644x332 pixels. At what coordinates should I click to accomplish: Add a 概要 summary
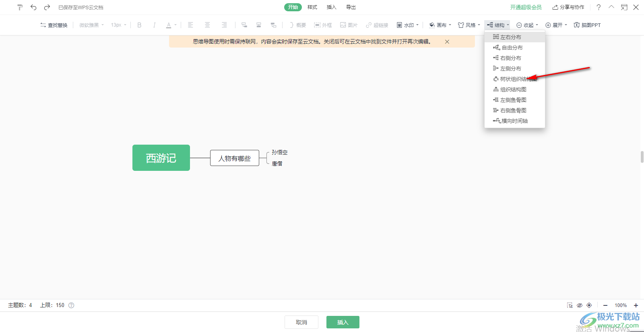297,25
